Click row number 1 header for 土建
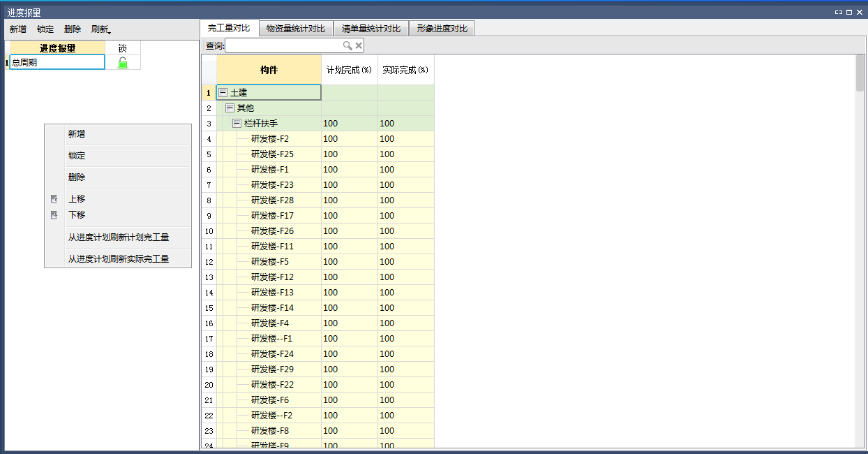This screenshot has width=868, height=454. click(209, 93)
